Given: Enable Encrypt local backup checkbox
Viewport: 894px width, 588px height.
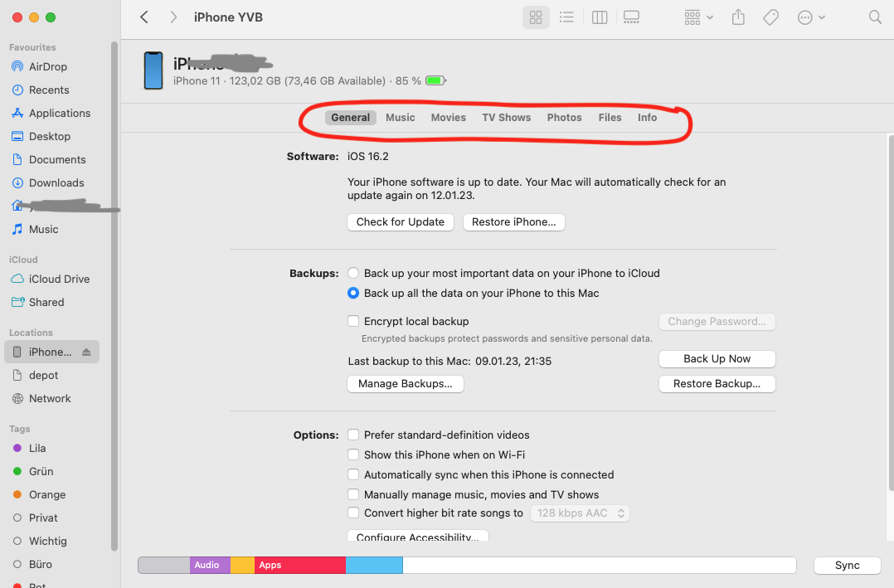Looking at the screenshot, I should (x=353, y=321).
